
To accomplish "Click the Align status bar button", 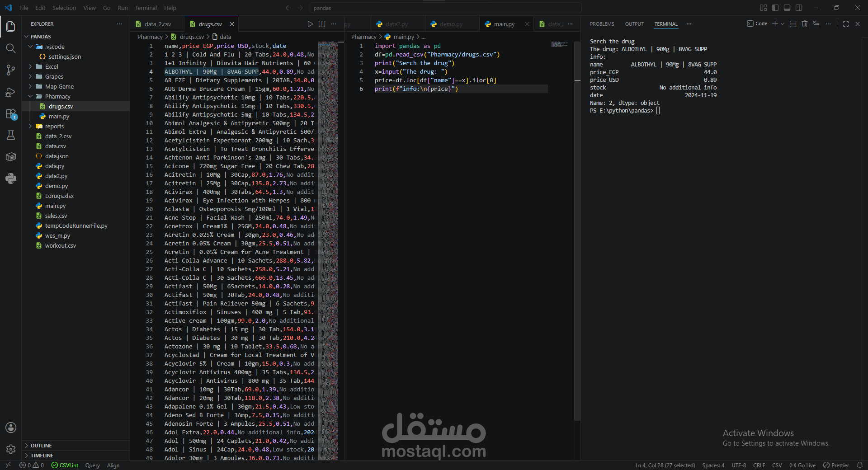I will pos(113,465).
